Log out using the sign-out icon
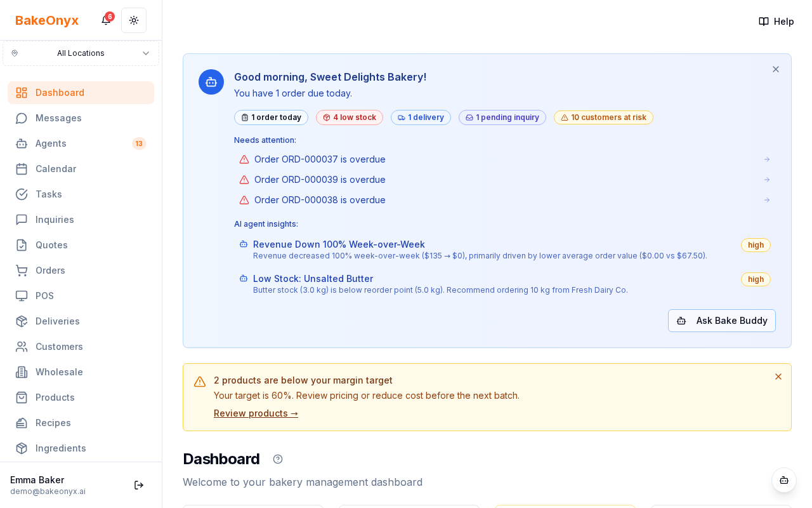The image size is (812, 508). tap(139, 485)
